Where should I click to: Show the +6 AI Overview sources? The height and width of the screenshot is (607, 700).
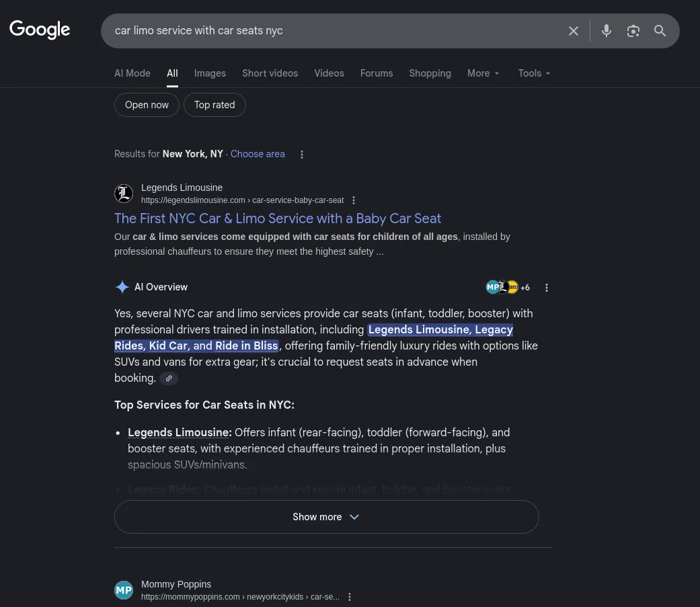pyautogui.click(x=509, y=287)
